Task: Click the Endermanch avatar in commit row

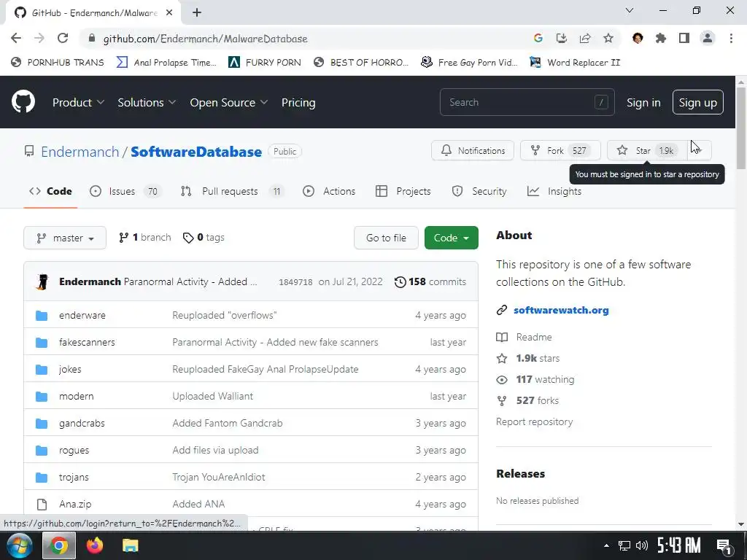Action: coord(42,281)
